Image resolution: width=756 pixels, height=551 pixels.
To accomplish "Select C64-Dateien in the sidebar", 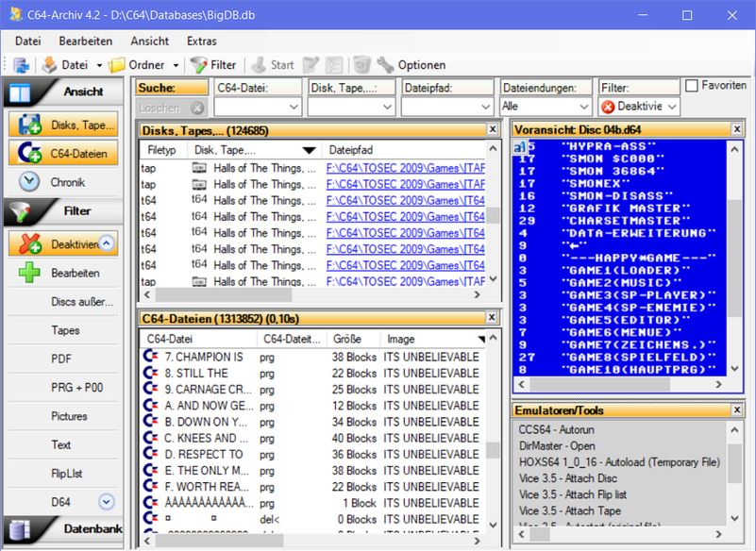I will 63,154.
